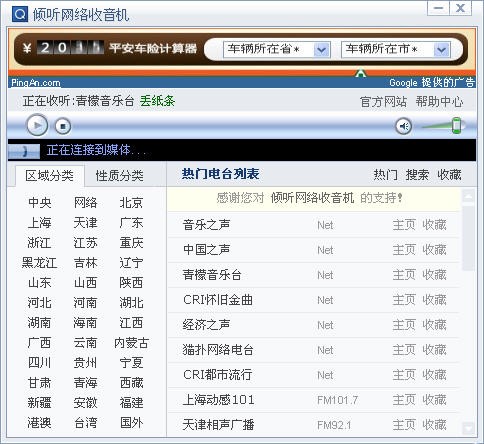The width and height of the screenshot is (484, 444).
Task: Add 青檬音乐台 to 收藏
Action: pos(434,275)
